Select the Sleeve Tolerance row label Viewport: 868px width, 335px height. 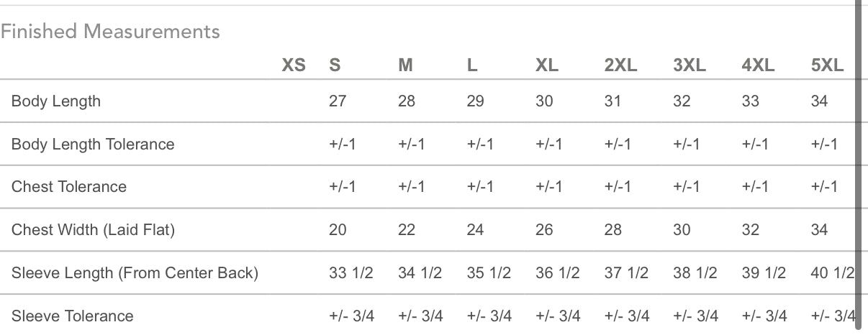tap(72, 316)
